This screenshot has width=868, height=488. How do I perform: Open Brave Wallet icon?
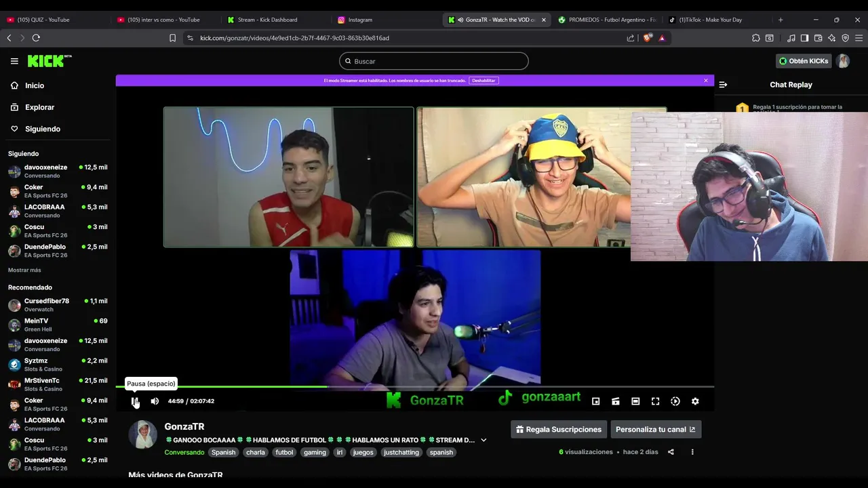pos(818,38)
